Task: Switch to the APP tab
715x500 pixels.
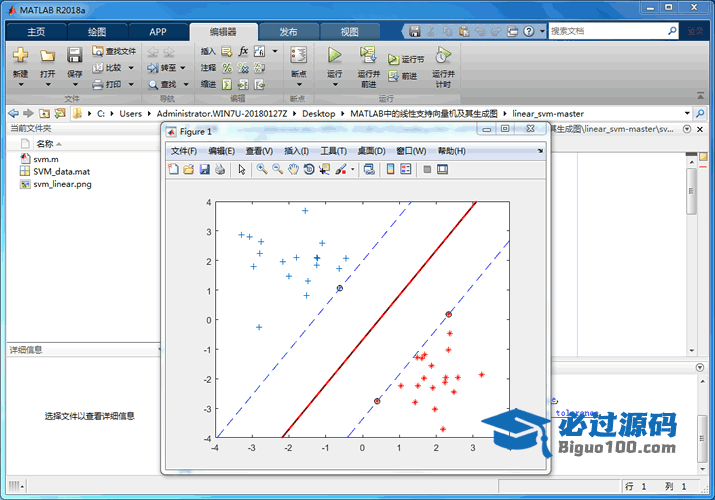Action: [x=158, y=32]
